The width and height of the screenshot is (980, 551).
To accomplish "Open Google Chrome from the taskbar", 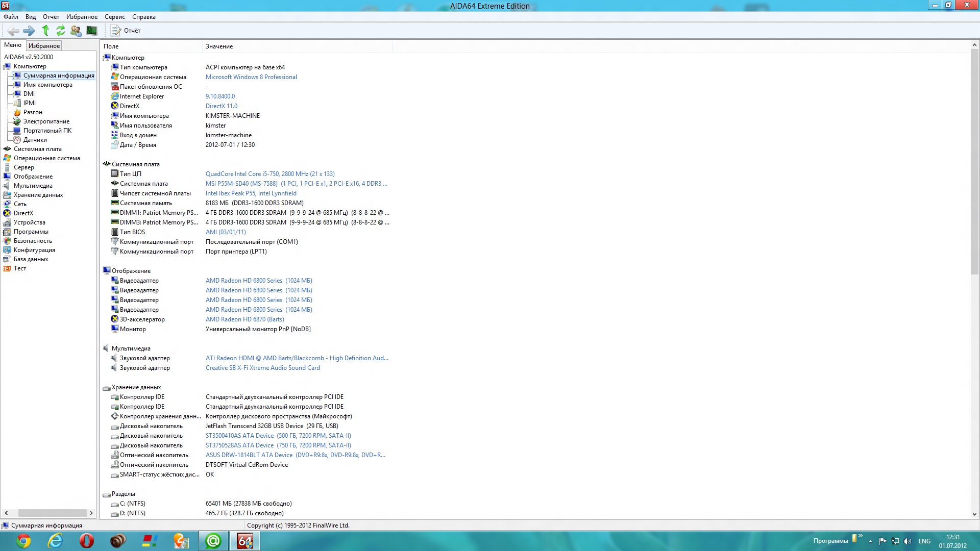I will [x=23, y=541].
